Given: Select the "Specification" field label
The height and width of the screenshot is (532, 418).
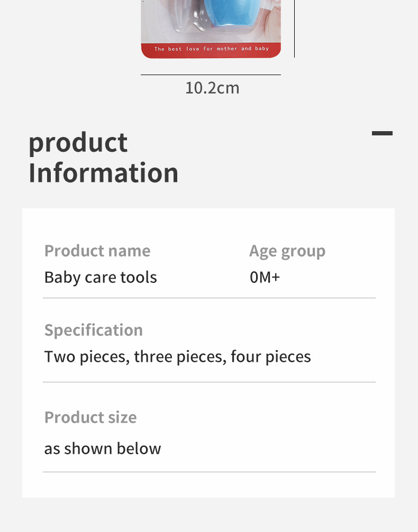Looking at the screenshot, I should point(94,331).
